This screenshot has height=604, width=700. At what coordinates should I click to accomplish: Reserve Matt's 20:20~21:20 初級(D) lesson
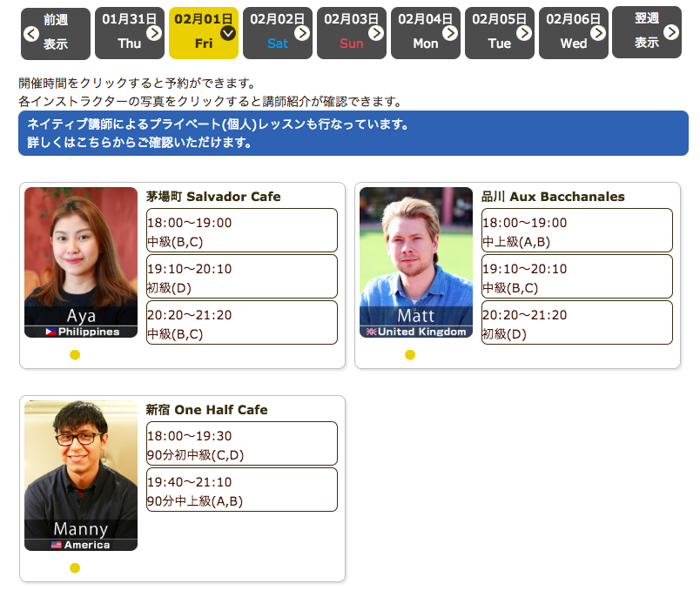(x=576, y=323)
